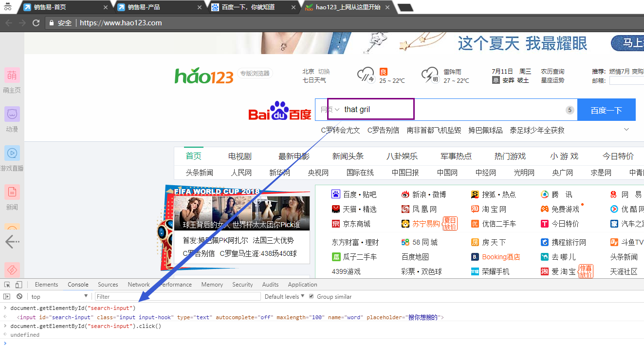Open the Audits DevTools tab
Image resolution: width=644 pixels, height=346 pixels.
pyautogui.click(x=270, y=285)
